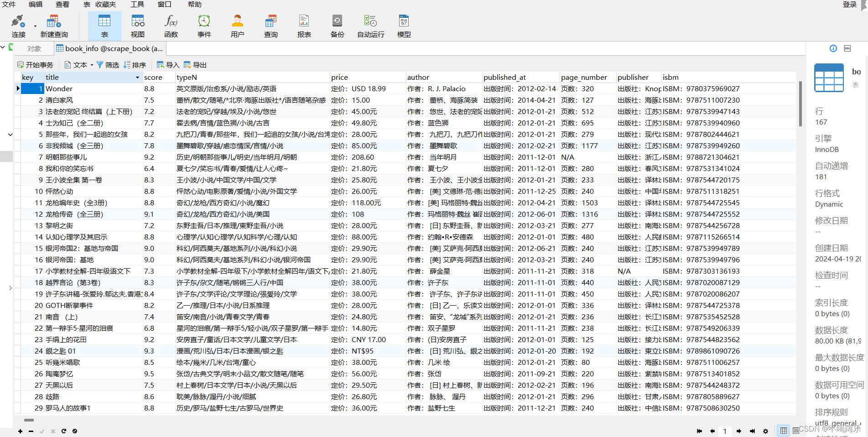This screenshot has height=437, width=868.
Task: Open the 备份 backup icon
Action: coord(338,26)
